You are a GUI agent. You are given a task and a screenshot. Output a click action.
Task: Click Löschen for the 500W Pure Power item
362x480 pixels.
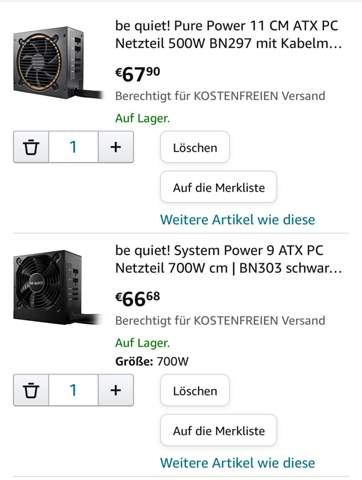click(x=195, y=147)
